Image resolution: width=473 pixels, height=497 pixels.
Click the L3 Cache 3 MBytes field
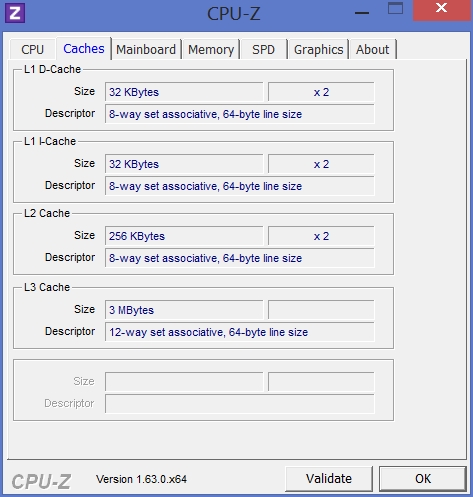(x=184, y=310)
